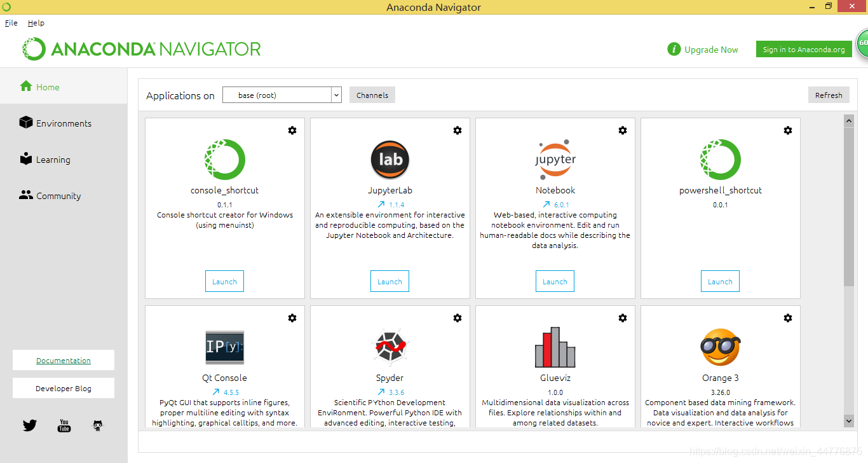Launch console_shortcut
This screenshot has width=868, height=463.
click(x=224, y=281)
